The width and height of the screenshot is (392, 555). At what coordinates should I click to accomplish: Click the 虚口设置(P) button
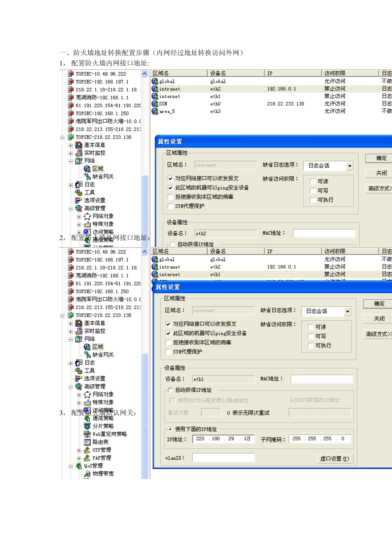point(334,458)
